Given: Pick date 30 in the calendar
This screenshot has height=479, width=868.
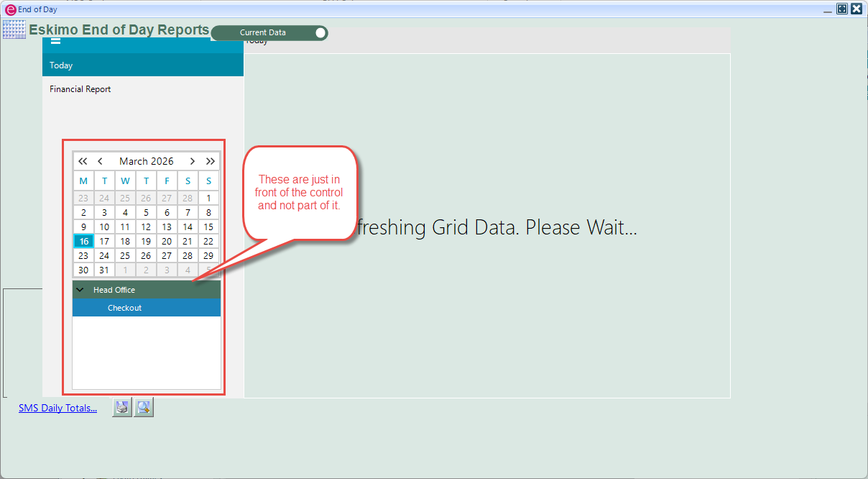Looking at the screenshot, I should pyautogui.click(x=83, y=270).
